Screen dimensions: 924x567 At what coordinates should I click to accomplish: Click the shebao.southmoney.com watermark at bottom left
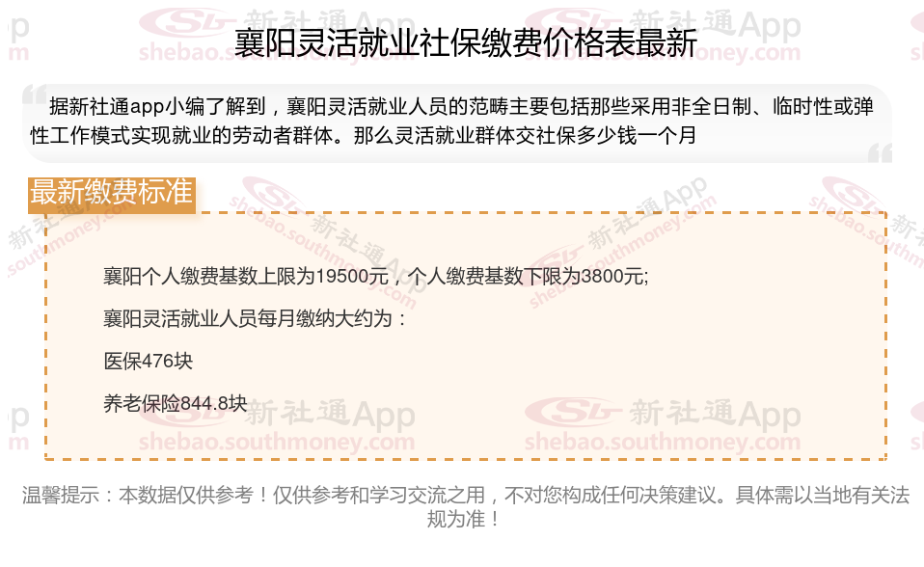point(277,442)
